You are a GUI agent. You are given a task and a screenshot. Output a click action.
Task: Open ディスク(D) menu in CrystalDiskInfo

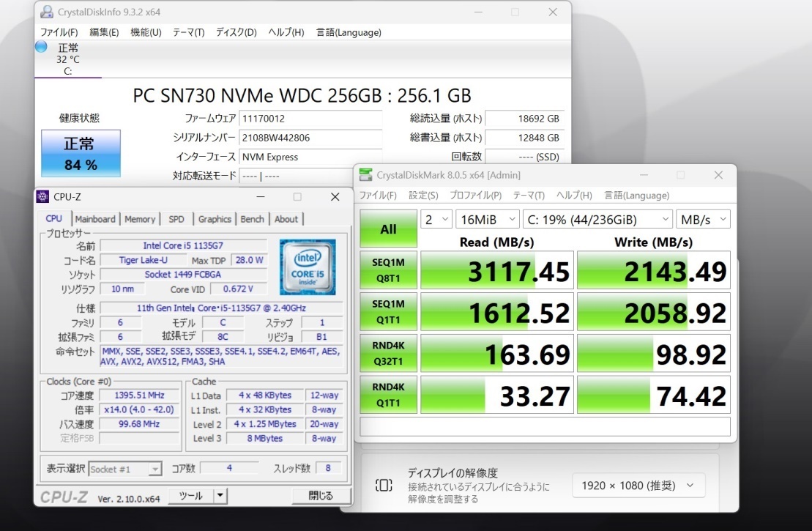[236, 32]
